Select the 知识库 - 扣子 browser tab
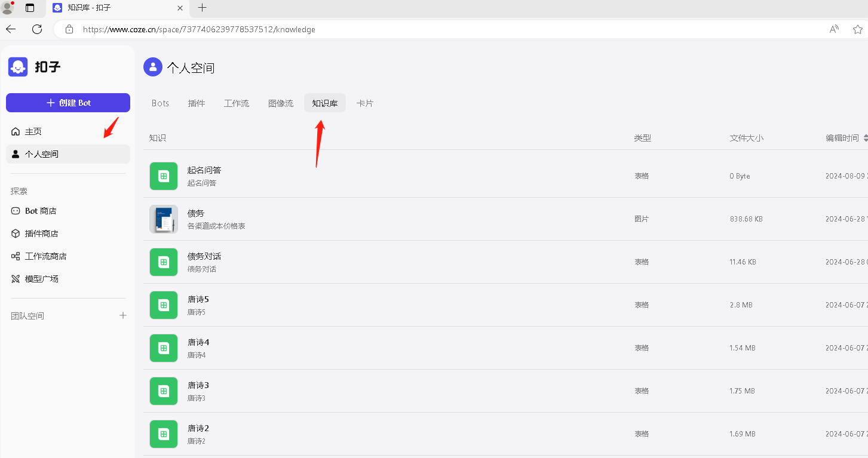Screen dimensions: 868x458 click(118, 8)
